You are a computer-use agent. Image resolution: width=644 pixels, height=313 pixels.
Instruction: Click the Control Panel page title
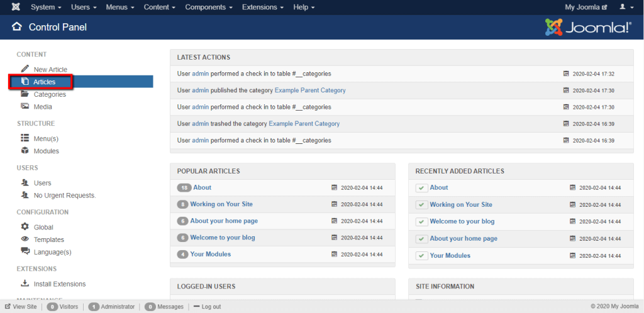tap(57, 27)
